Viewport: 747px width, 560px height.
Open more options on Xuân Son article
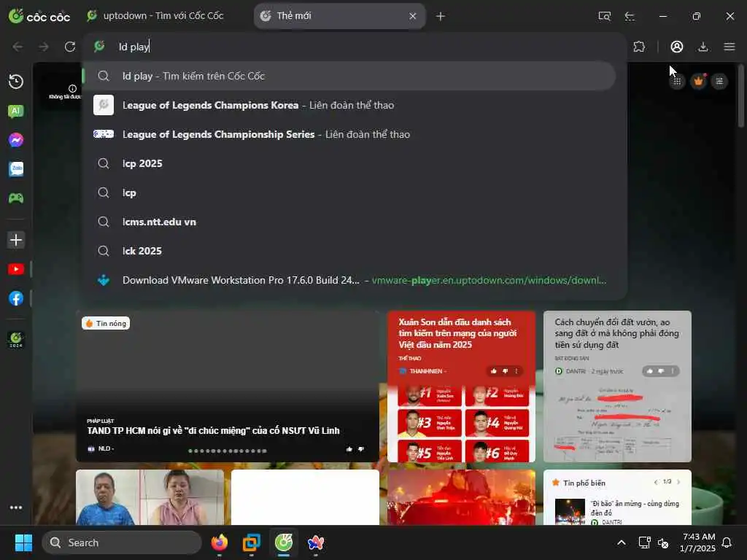[516, 371]
